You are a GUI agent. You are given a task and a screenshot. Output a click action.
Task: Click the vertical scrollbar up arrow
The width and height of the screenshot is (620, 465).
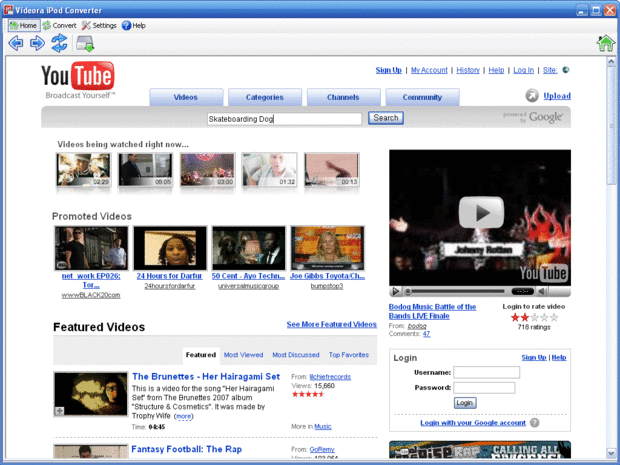(611, 62)
